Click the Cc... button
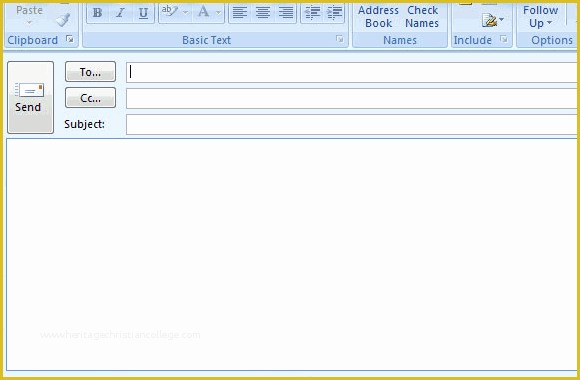 point(90,98)
